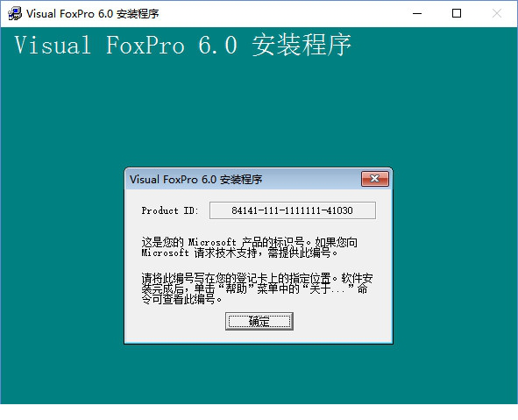The width and height of the screenshot is (518, 420).
Task: Click the 'Product ID:' label text
Action: point(170,210)
